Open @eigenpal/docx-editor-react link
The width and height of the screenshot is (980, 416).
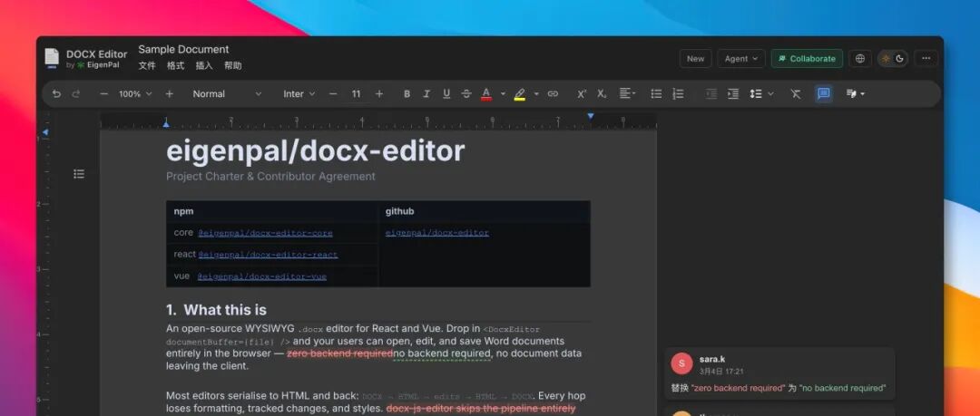268,255
